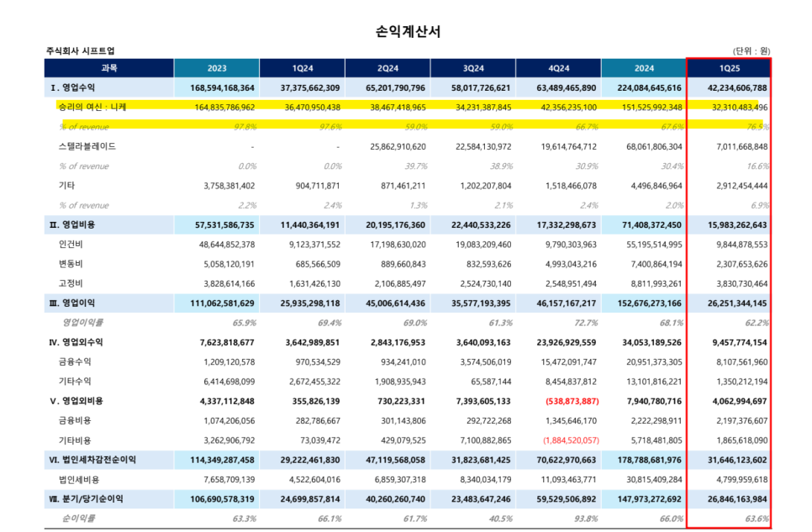Click the title 손익계산서

coord(408,32)
